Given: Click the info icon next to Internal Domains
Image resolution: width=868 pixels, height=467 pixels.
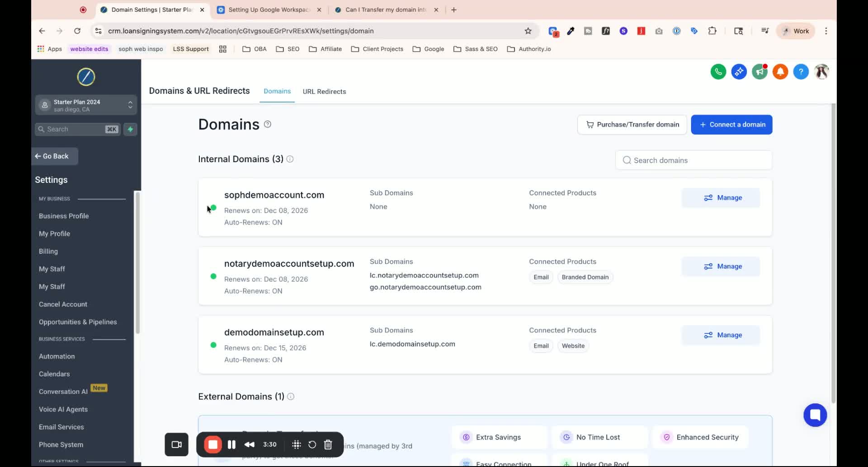Looking at the screenshot, I should click(x=290, y=159).
